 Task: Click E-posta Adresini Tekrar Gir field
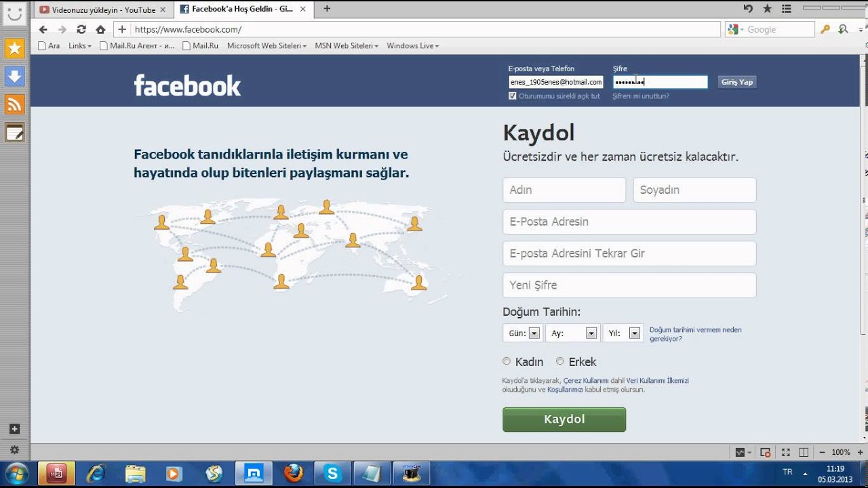pos(629,253)
